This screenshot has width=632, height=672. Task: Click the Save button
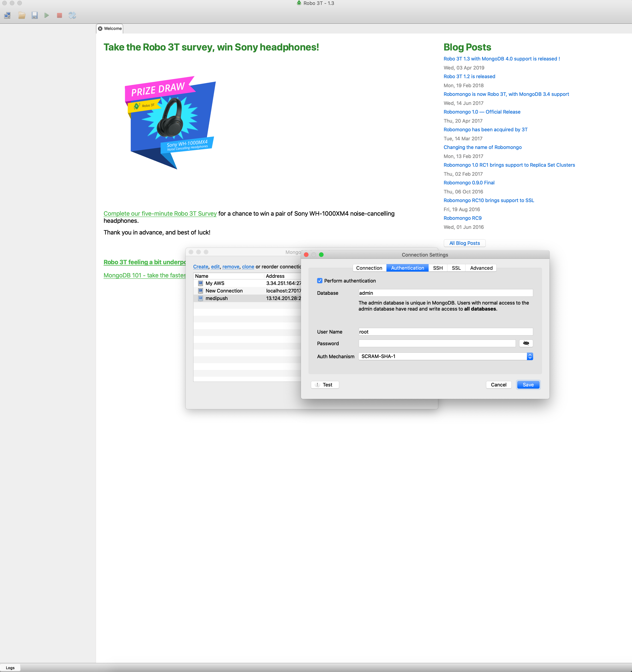click(528, 385)
